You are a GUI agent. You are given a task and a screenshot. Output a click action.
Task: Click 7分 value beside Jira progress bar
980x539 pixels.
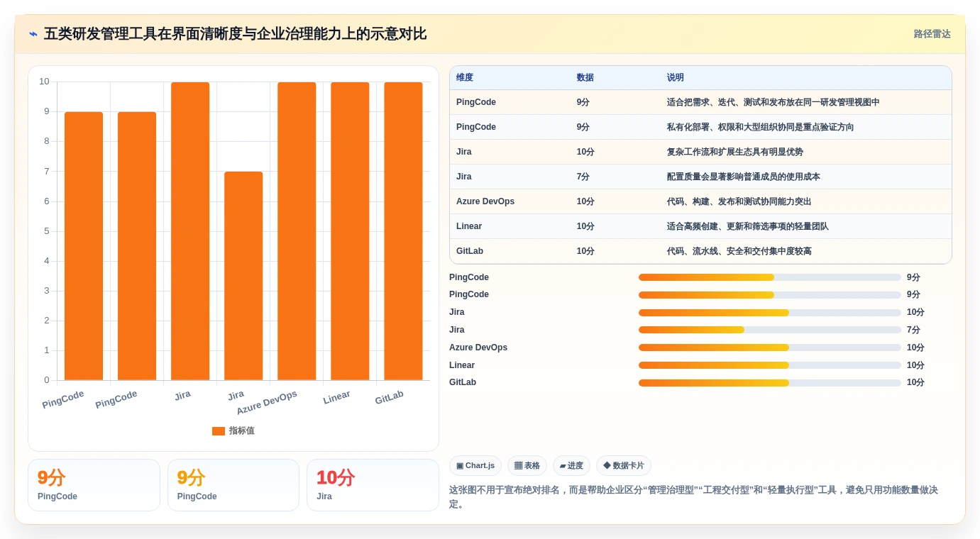click(x=913, y=330)
